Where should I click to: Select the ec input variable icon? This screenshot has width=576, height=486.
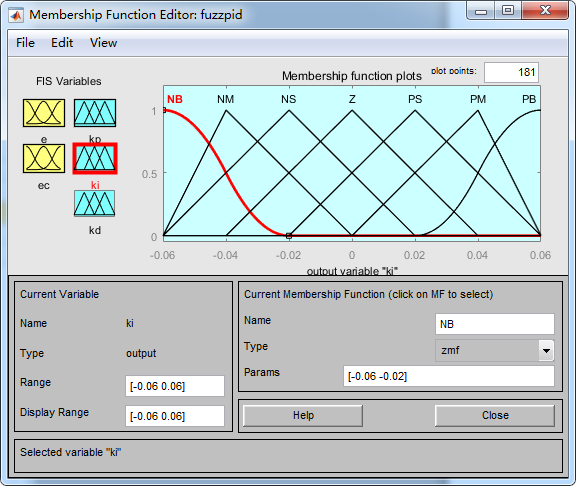(44, 158)
